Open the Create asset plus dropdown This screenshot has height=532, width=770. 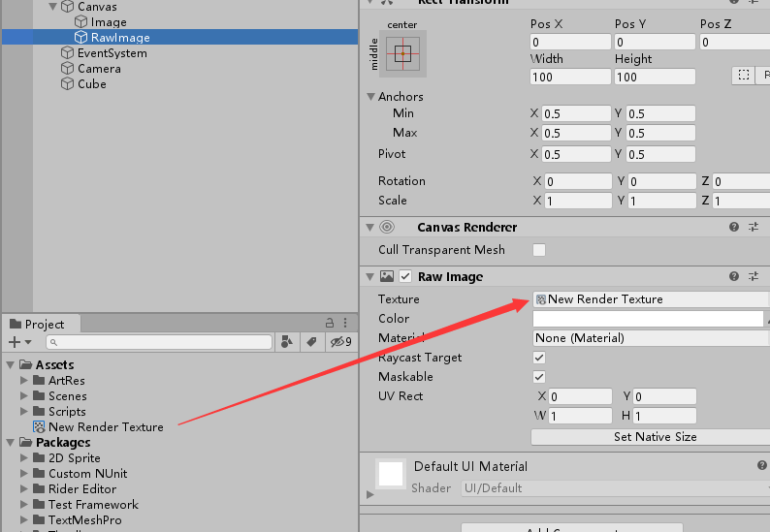[x=19, y=342]
